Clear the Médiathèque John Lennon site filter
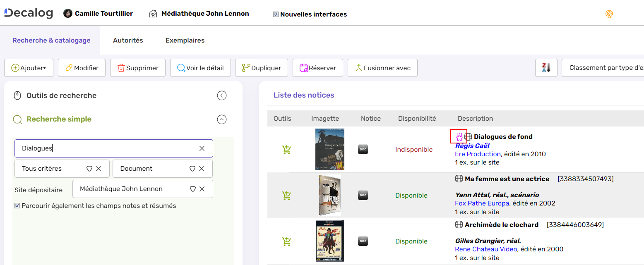This screenshot has width=644, height=265. tap(202, 189)
